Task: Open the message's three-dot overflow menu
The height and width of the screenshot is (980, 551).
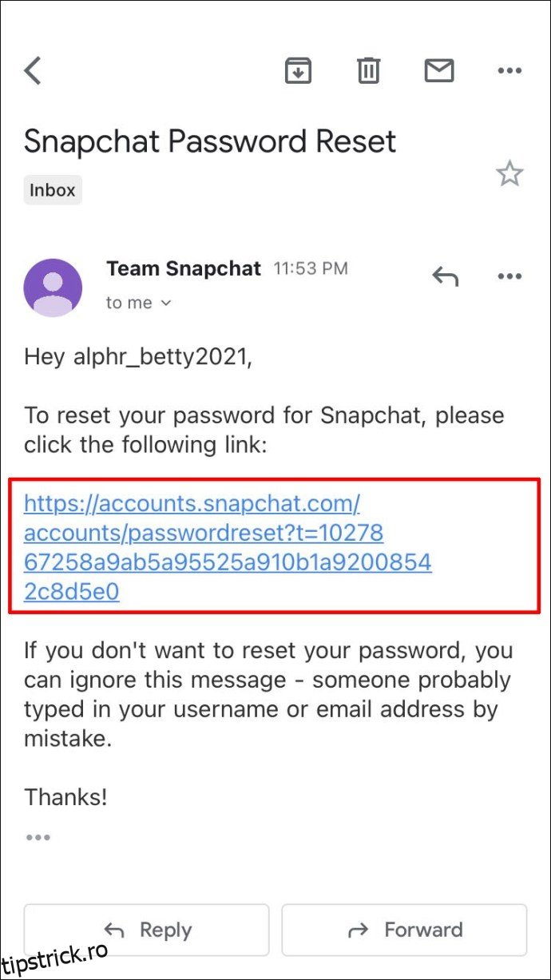Action: [509, 276]
